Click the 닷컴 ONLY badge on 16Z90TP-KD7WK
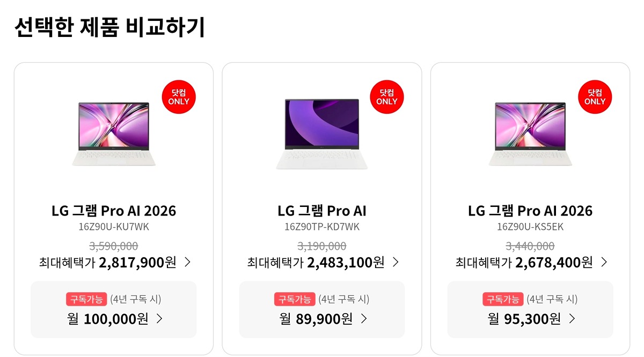This screenshot has width=644, height=357. pos(386,97)
